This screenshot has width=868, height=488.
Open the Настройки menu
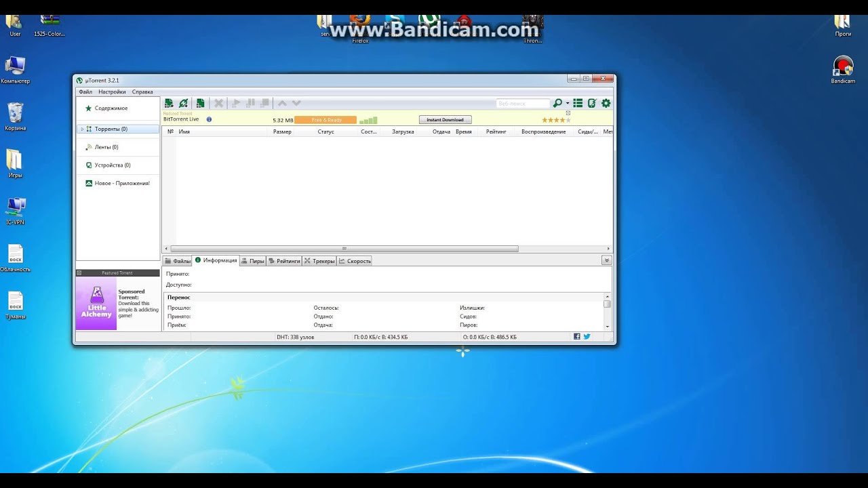coord(112,91)
